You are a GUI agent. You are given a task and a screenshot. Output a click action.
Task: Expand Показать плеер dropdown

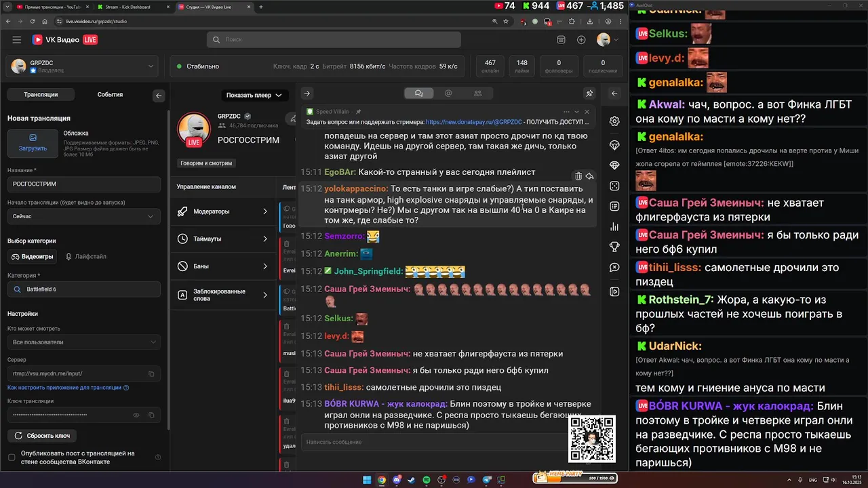[x=254, y=96]
